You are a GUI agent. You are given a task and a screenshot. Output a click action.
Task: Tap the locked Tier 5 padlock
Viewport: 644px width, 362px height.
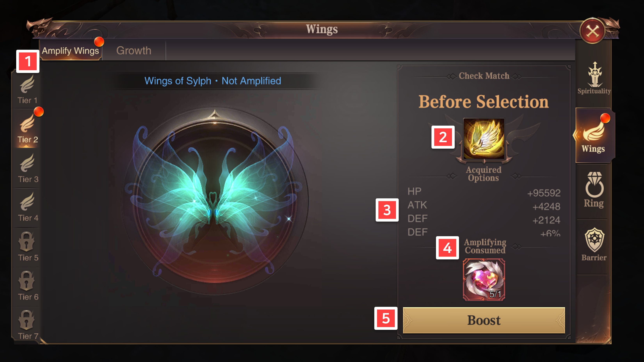(27, 242)
